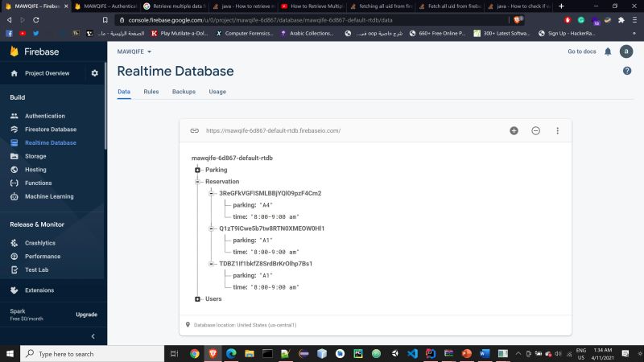Open the help question mark icon
Screen dimensions: 644x362
point(627,71)
